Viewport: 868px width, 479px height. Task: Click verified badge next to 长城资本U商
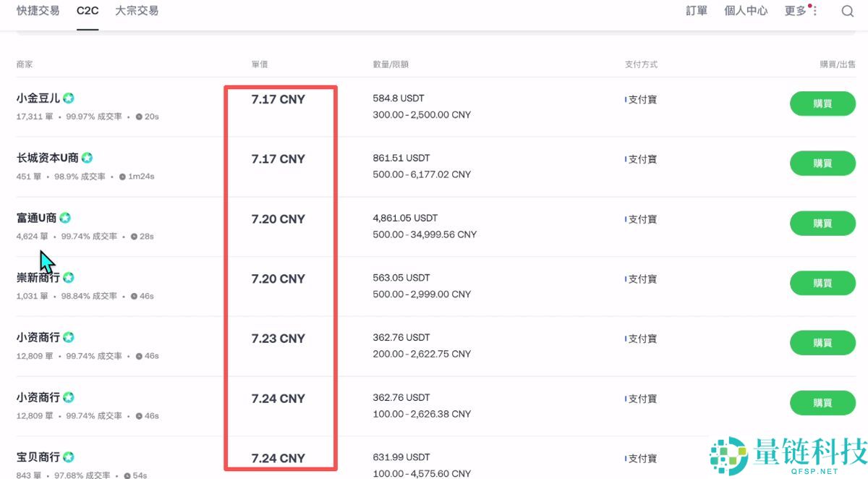click(x=87, y=158)
